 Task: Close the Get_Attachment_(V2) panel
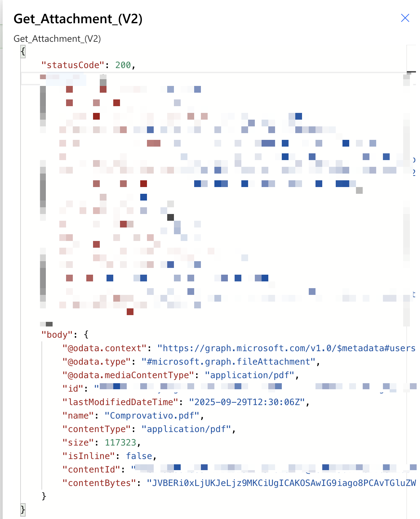tap(405, 18)
